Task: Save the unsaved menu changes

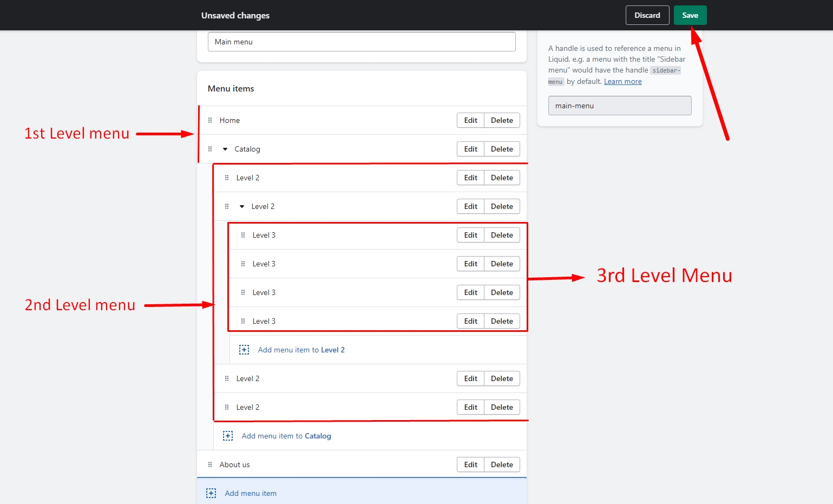Action: pos(690,15)
